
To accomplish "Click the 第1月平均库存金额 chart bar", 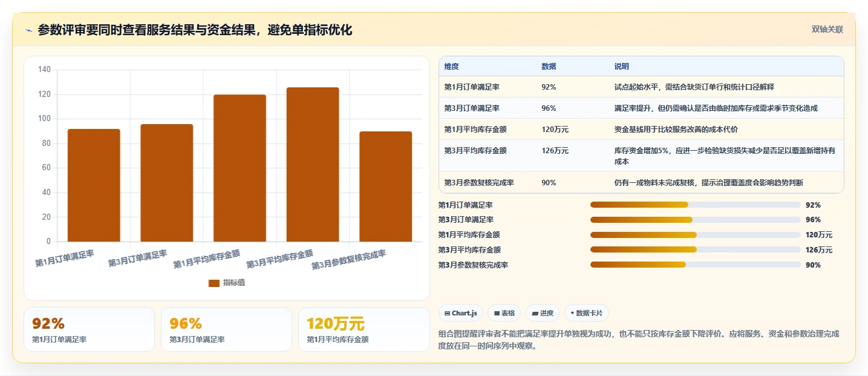I will [240, 168].
